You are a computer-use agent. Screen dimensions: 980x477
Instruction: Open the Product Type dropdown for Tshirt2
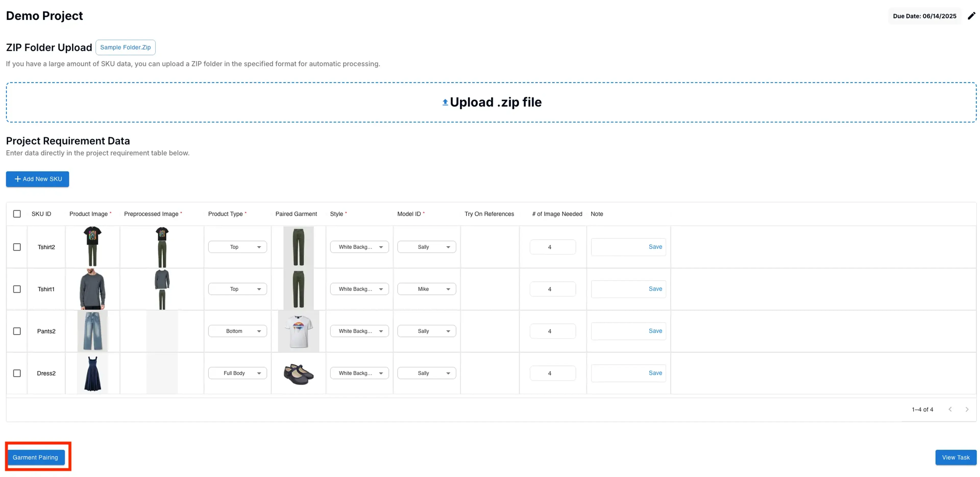pyautogui.click(x=237, y=247)
